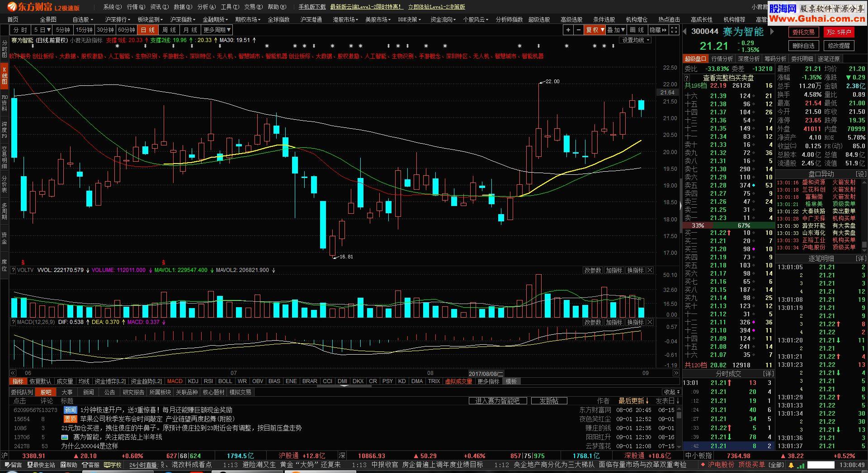This screenshot has height=473, width=868.
Task: Click 发新帖 button
Action: (549, 401)
